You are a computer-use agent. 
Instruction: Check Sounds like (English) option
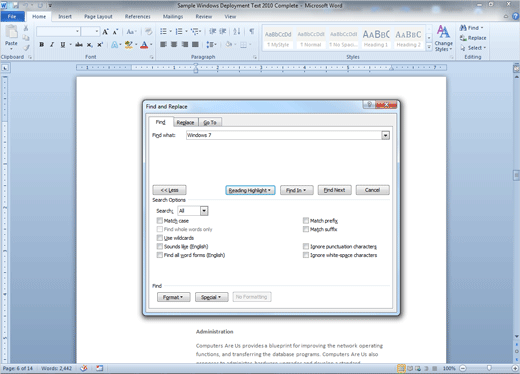(160, 246)
